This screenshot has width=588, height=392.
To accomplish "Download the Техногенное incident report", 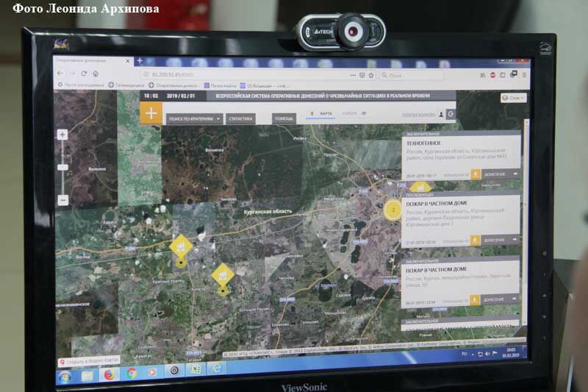I will 476,175.
